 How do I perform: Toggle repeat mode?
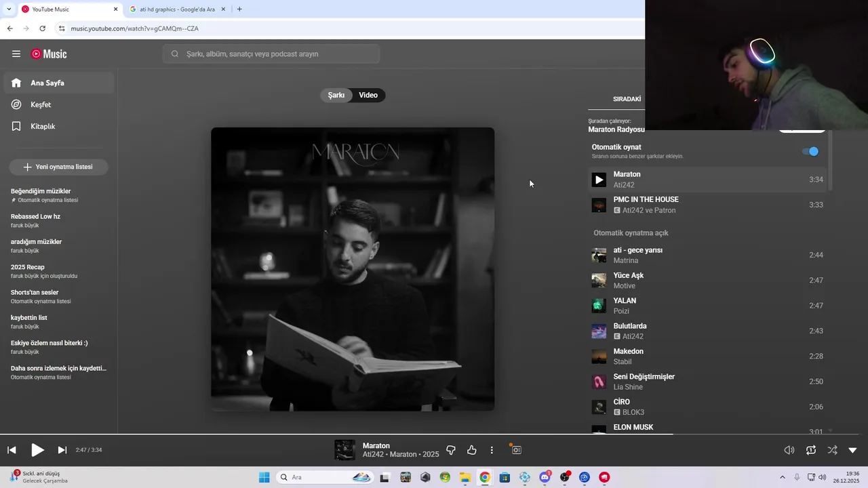pos(811,450)
